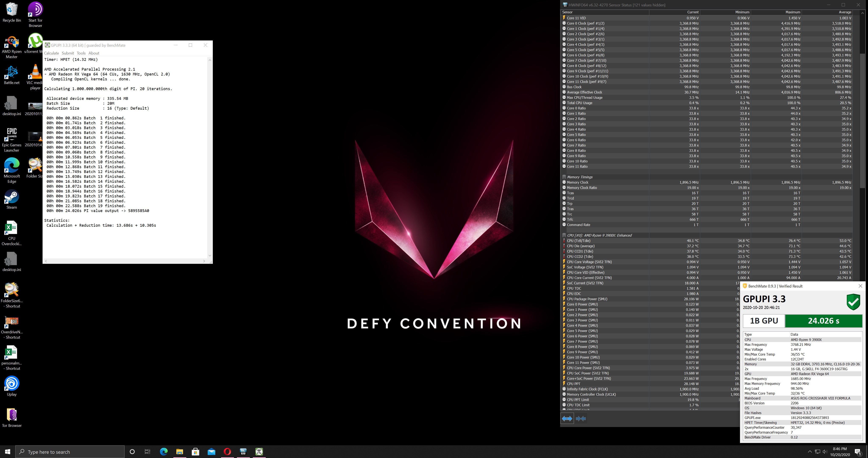The height and width of the screenshot is (458, 868).
Task: Open Mail app from taskbar
Action: point(211,452)
